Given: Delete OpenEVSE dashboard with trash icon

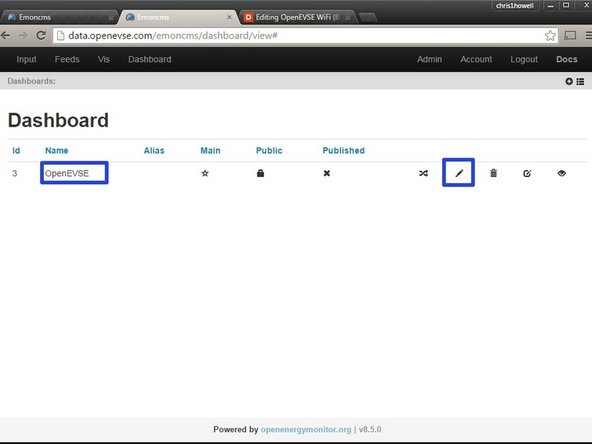Looking at the screenshot, I should coord(493,173).
